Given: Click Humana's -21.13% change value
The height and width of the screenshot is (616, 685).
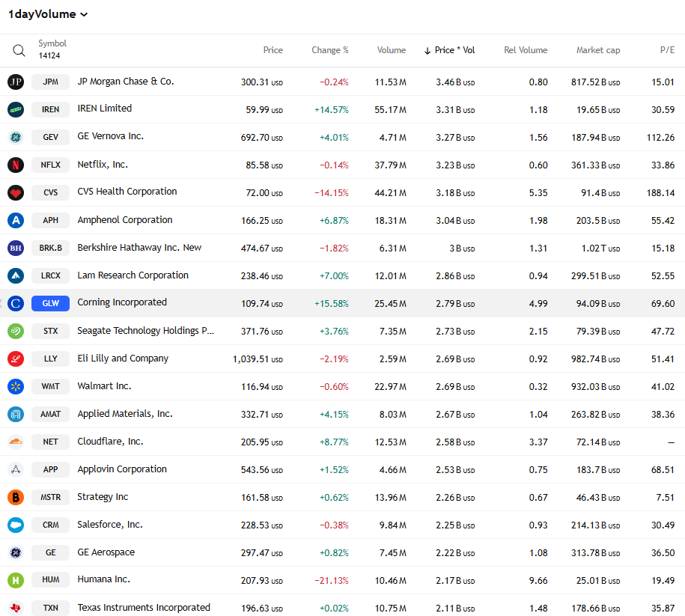Looking at the screenshot, I should tap(332, 581).
